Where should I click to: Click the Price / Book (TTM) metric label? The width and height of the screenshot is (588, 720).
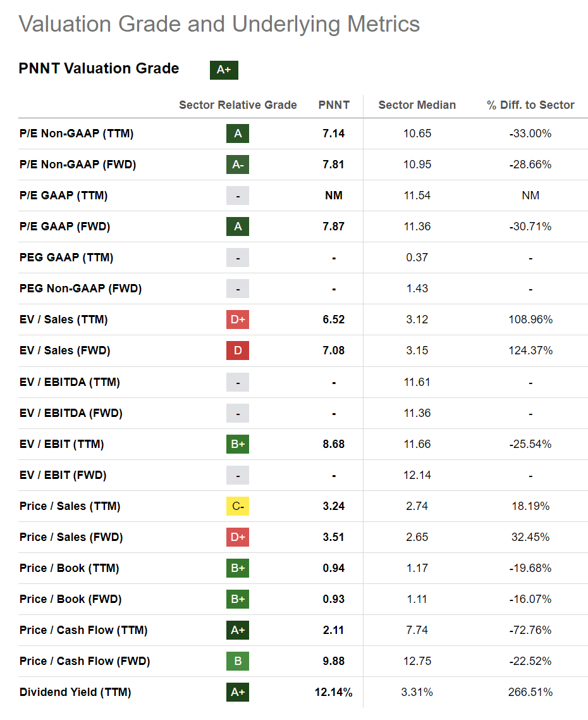(x=69, y=568)
